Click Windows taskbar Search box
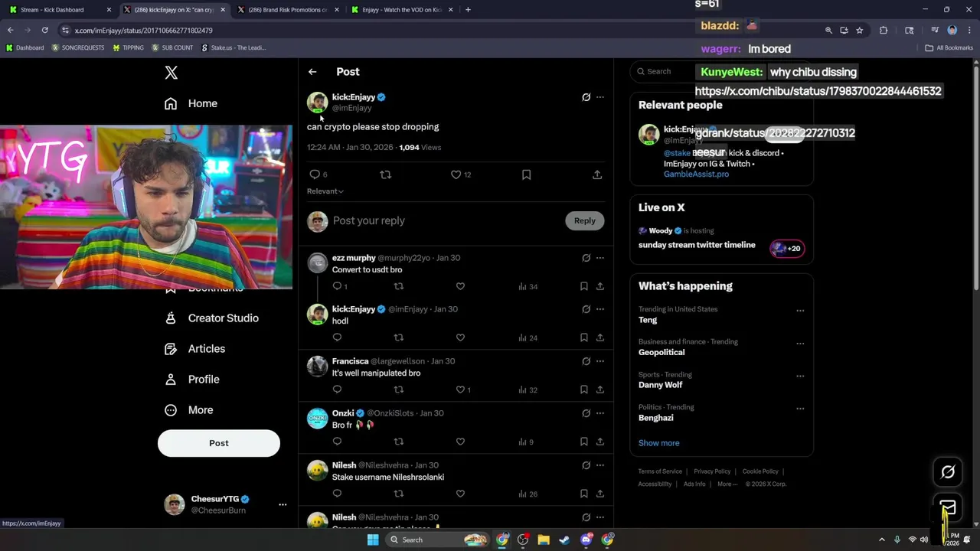The image size is (980, 551). (x=438, y=540)
